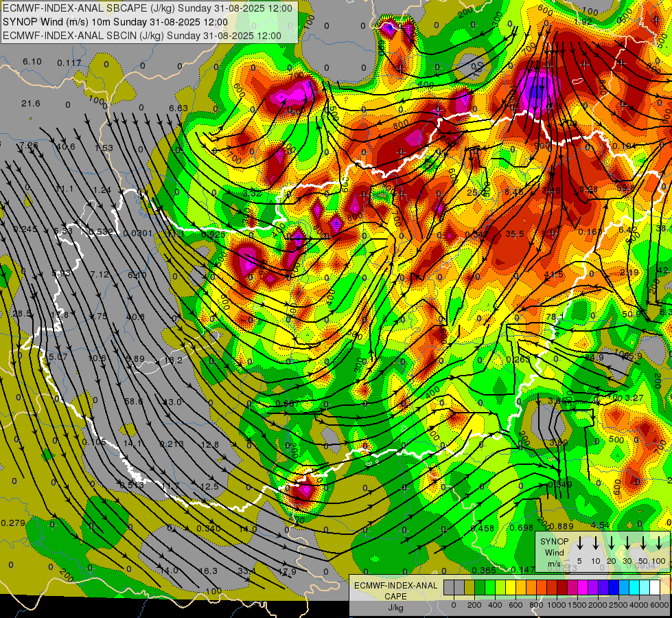This screenshot has width=672, height=618.
Task: Click the 0.213 value on the map
Action: click(172, 444)
